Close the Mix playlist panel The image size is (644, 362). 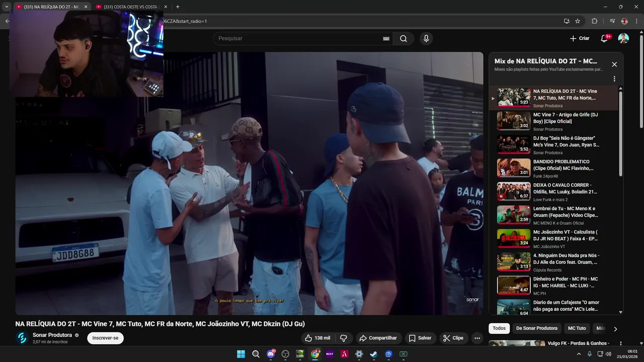click(x=614, y=64)
